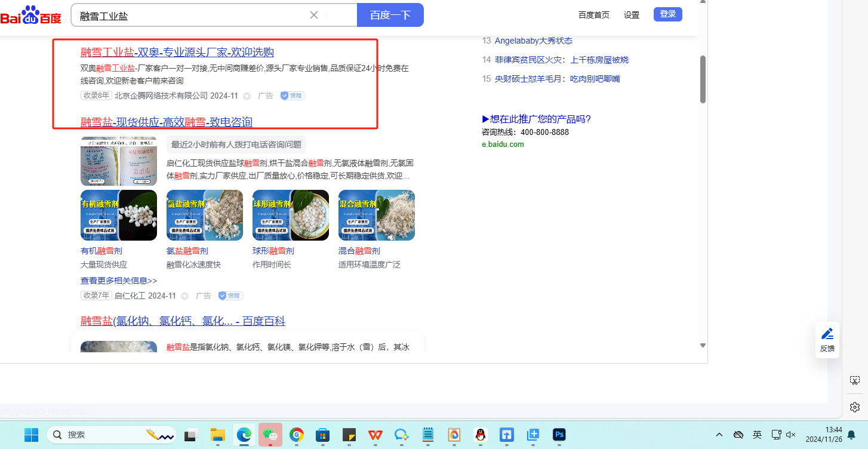
Task: Click 想在此推广您的产品吗? promotion link
Action: pos(536,119)
